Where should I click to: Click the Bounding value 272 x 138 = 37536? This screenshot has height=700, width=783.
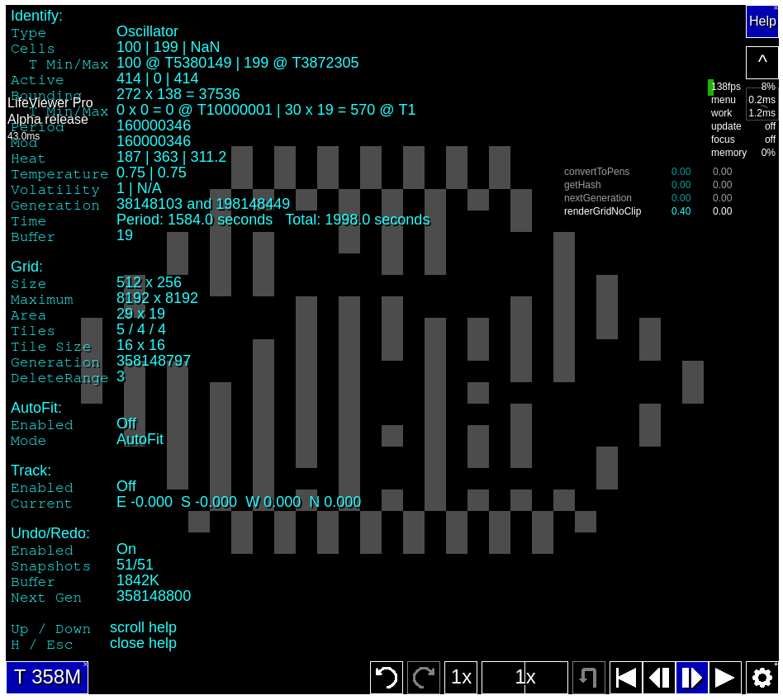pyautogui.click(x=178, y=94)
